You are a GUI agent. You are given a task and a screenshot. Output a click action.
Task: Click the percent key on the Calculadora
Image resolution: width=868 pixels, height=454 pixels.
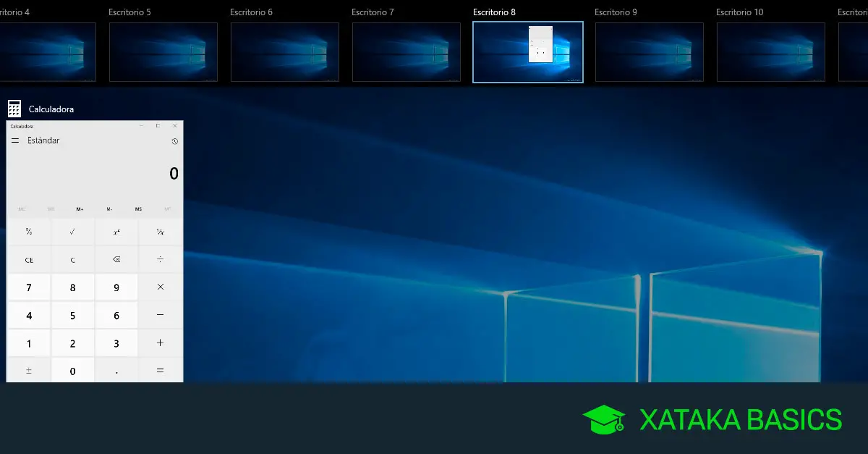[29, 232]
